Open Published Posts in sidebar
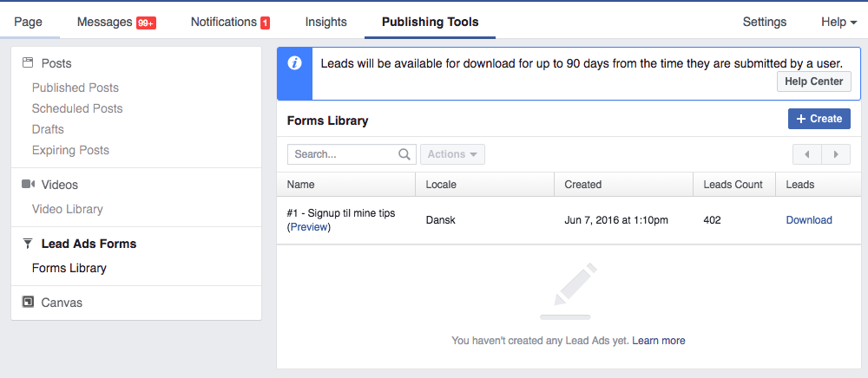This screenshot has width=868, height=378. point(76,88)
